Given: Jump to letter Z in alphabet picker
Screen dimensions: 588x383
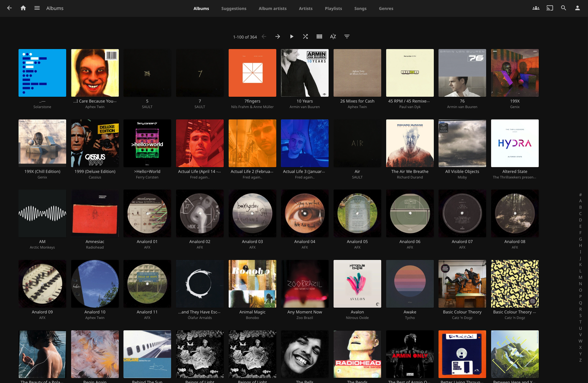Looking at the screenshot, I should point(581,360).
